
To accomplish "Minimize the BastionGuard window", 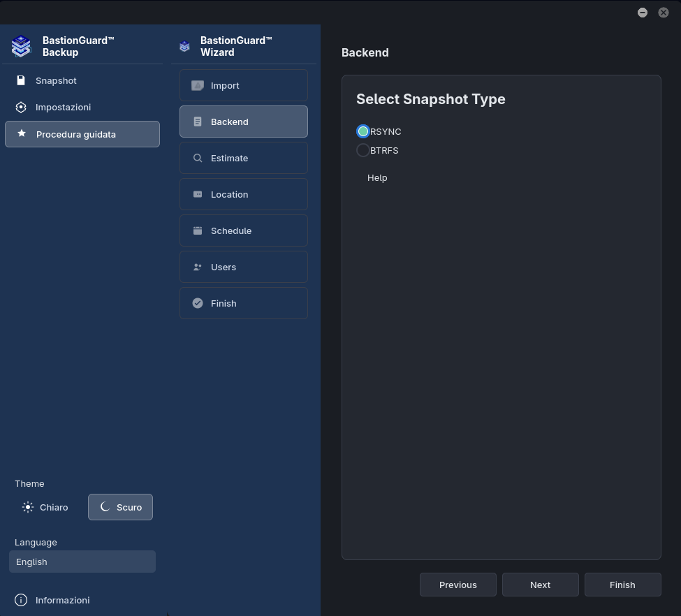I will pyautogui.click(x=643, y=13).
